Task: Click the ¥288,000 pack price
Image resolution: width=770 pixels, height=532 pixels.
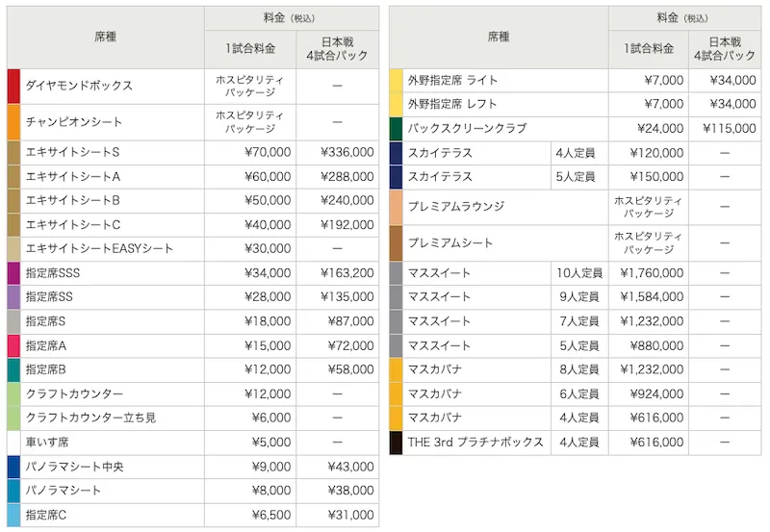Action: (347, 177)
